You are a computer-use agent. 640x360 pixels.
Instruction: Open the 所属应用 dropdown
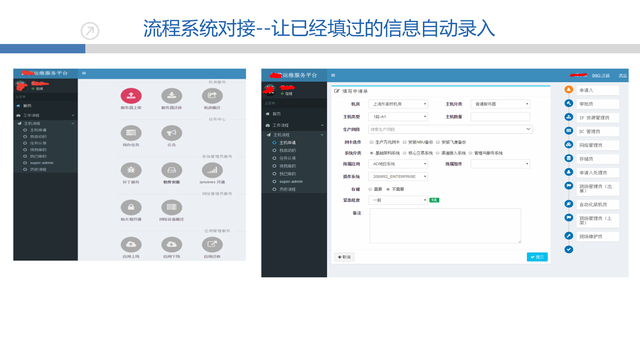coord(398,164)
